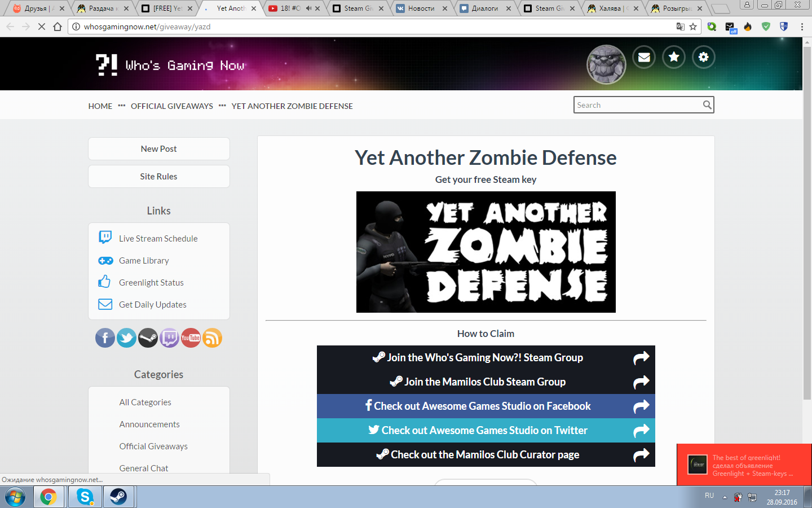Switch to the Новости tab
812x508 pixels.
tap(421, 8)
